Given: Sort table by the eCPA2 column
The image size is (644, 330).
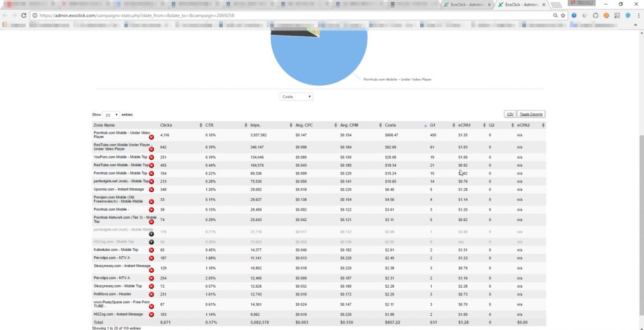Looking at the screenshot, I should click(531, 125).
